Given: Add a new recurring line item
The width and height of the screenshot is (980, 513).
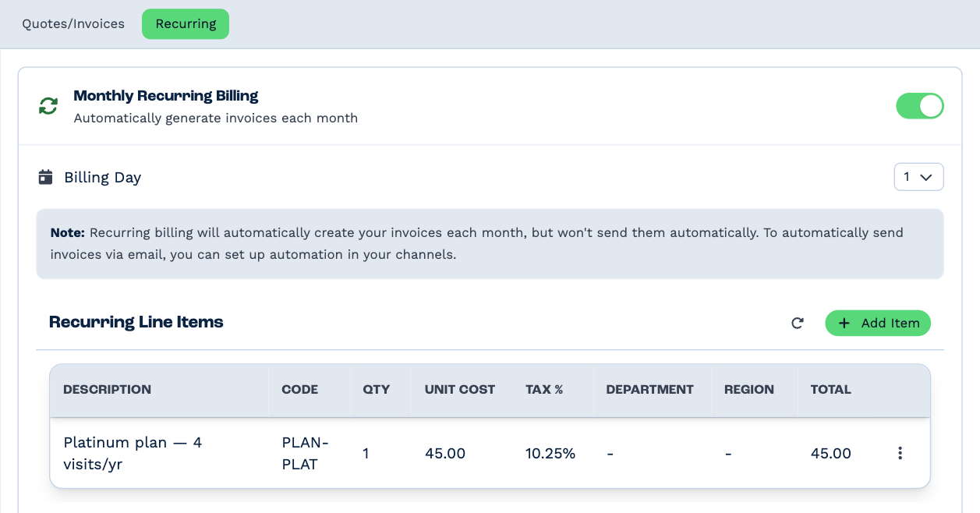Looking at the screenshot, I should click(878, 323).
